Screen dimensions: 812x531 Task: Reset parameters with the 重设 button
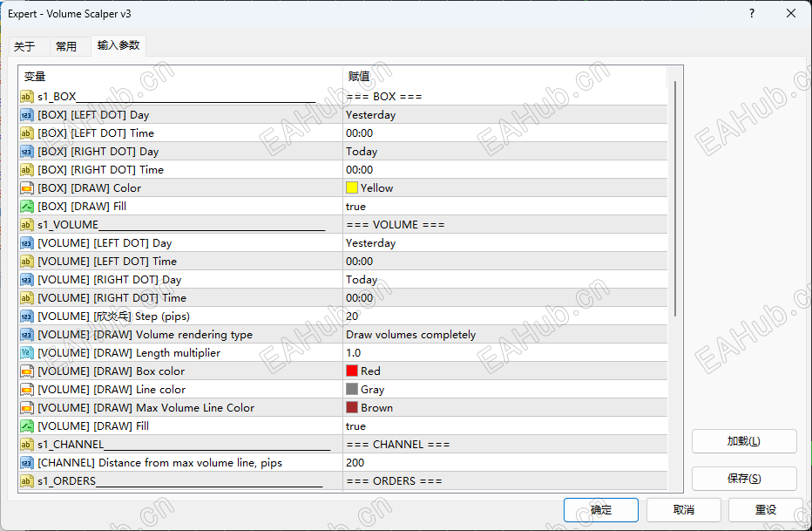point(766,510)
